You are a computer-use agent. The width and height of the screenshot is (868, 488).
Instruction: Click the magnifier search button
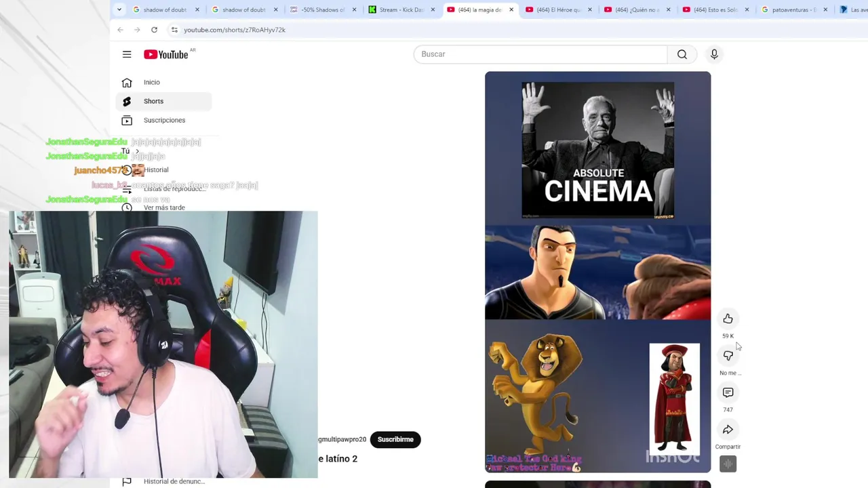click(682, 54)
